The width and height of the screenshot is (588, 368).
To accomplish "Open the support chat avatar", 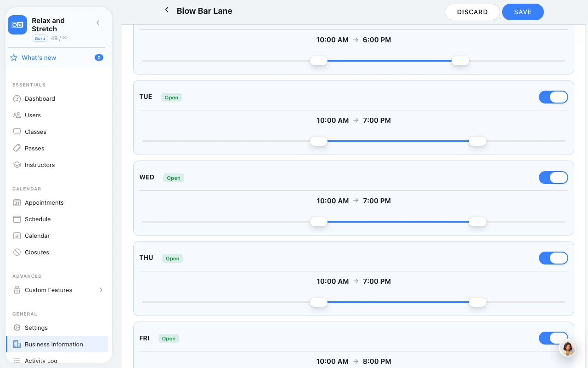I will 568,348.
